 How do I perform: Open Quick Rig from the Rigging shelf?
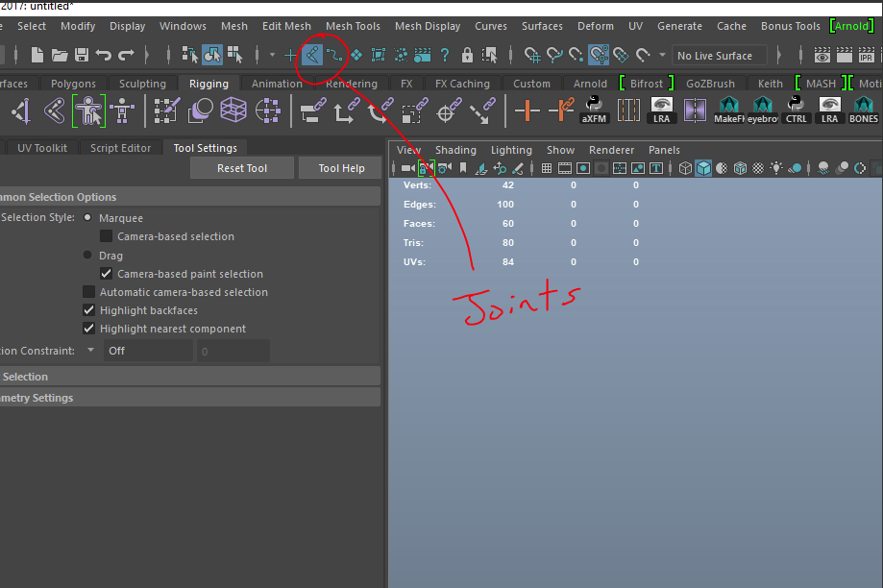(x=88, y=110)
